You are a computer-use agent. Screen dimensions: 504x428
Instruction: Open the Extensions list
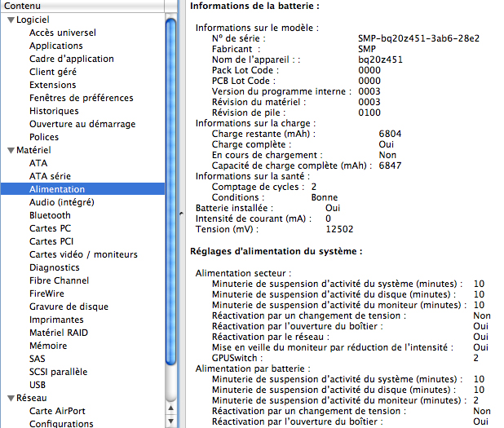[x=53, y=85]
